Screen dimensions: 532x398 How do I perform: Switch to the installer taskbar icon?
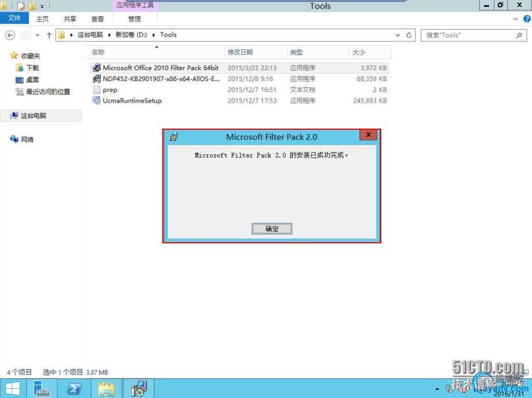tap(140, 389)
